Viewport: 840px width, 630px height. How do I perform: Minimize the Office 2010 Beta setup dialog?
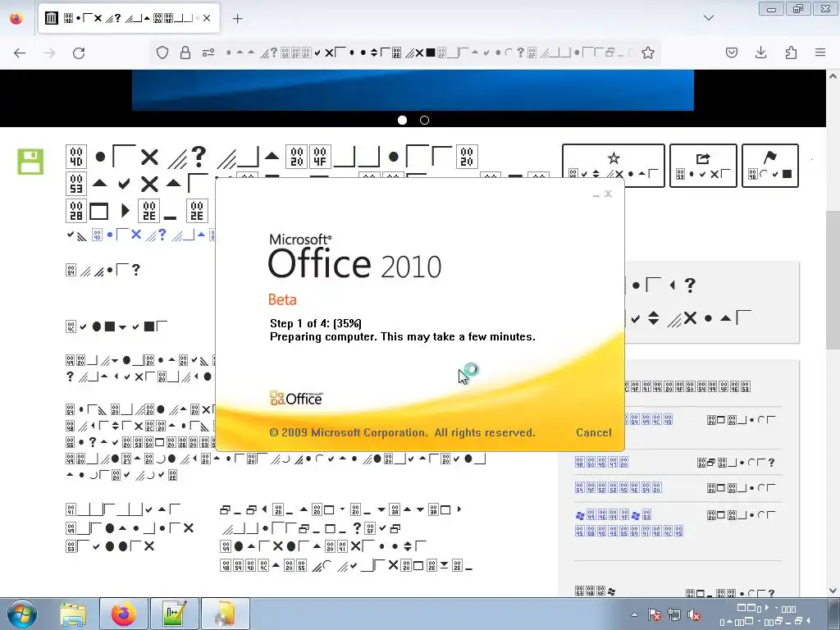596,194
